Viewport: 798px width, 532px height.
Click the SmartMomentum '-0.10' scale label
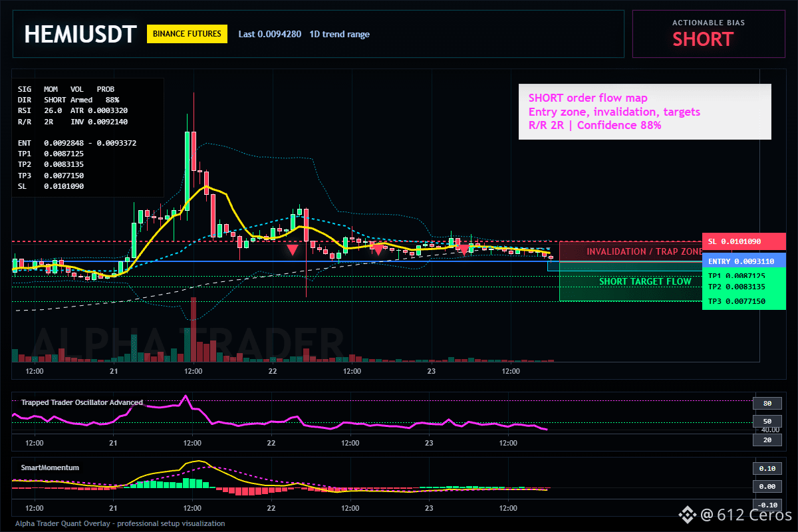point(767,505)
